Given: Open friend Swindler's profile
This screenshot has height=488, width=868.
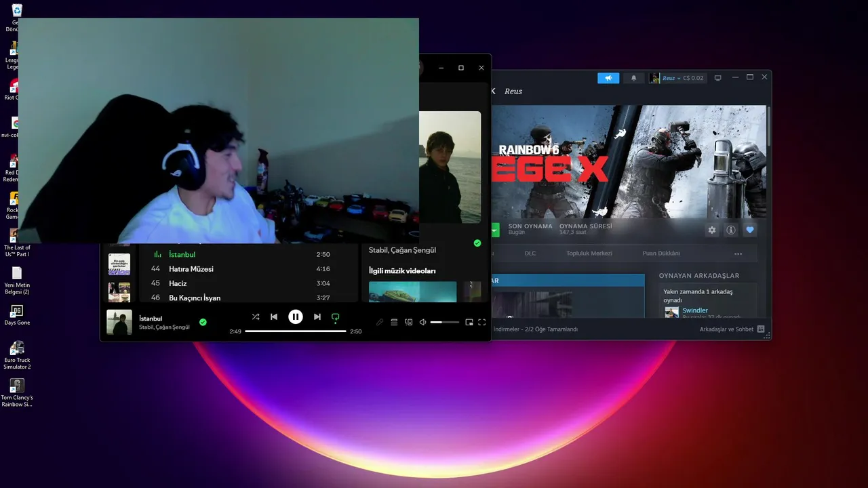Looking at the screenshot, I should [x=695, y=310].
